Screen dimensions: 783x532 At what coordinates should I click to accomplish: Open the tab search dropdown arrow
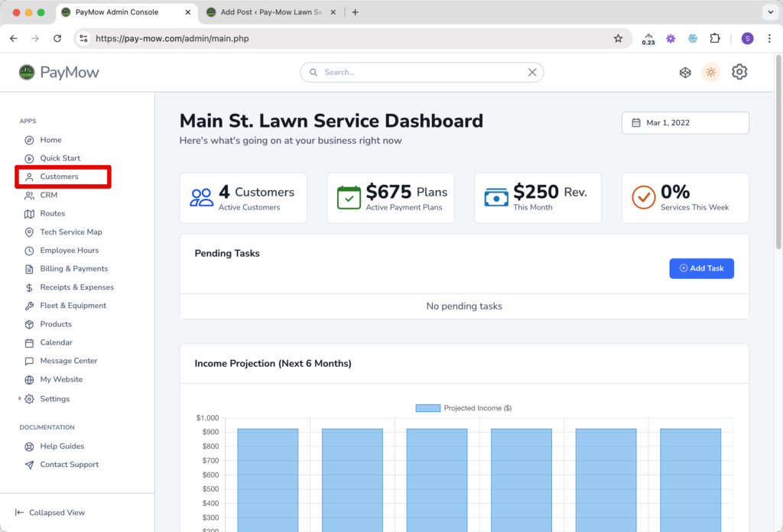coord(771,12)
